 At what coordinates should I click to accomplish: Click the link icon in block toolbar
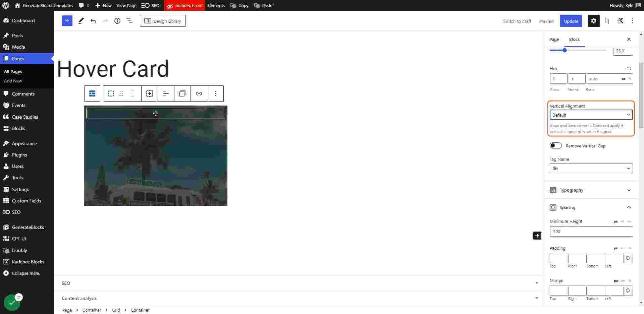[x=199, y=93]
